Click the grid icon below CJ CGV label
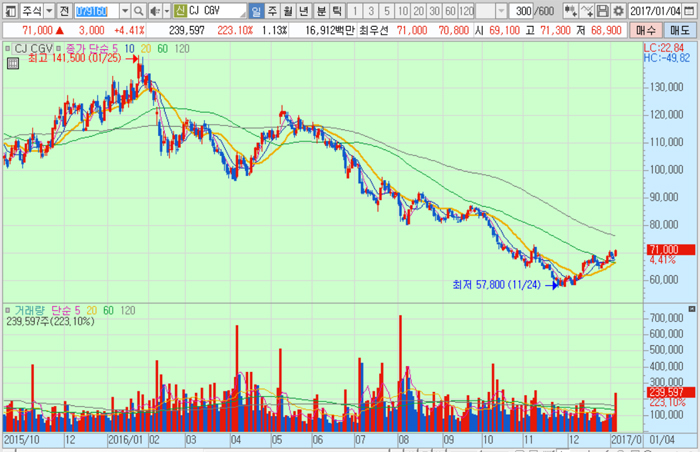Screen dimensions: 700x452 point(12,61)
